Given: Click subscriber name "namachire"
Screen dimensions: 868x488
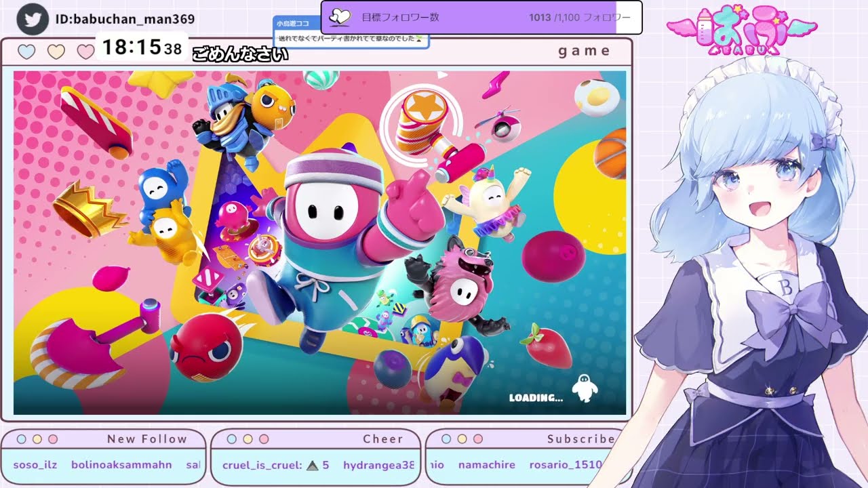Looking at the screenshot, I should click(487, 465).
